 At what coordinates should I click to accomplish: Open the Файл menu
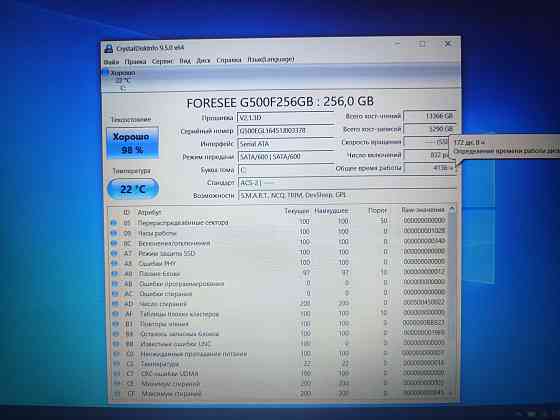click(111, 62)
